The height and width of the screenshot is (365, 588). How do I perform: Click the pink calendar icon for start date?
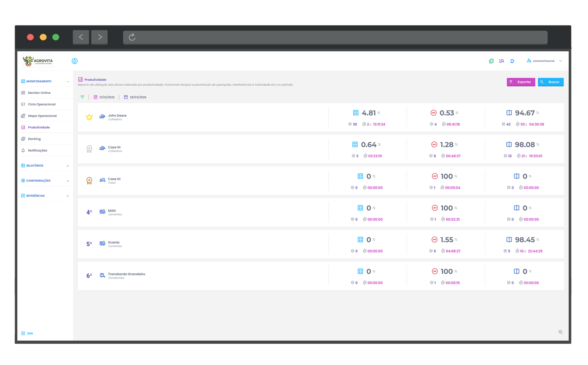(x=96, y=97)
